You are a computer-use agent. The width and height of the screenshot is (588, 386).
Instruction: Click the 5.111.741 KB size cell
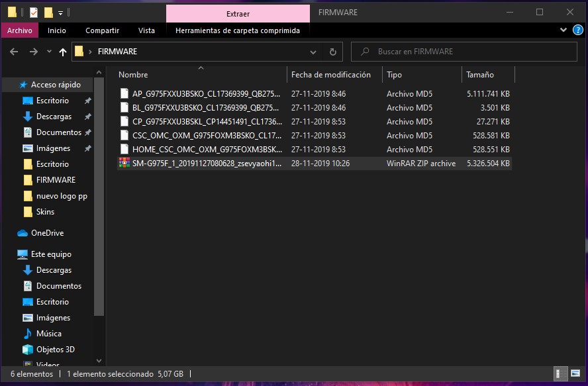coord(488,94)
